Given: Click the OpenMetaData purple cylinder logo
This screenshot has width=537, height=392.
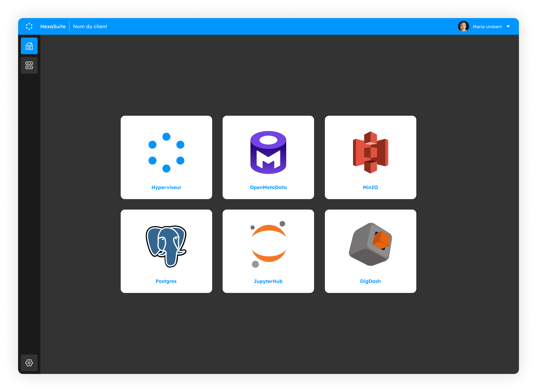Looking at the screenshot, I should 268,152.
